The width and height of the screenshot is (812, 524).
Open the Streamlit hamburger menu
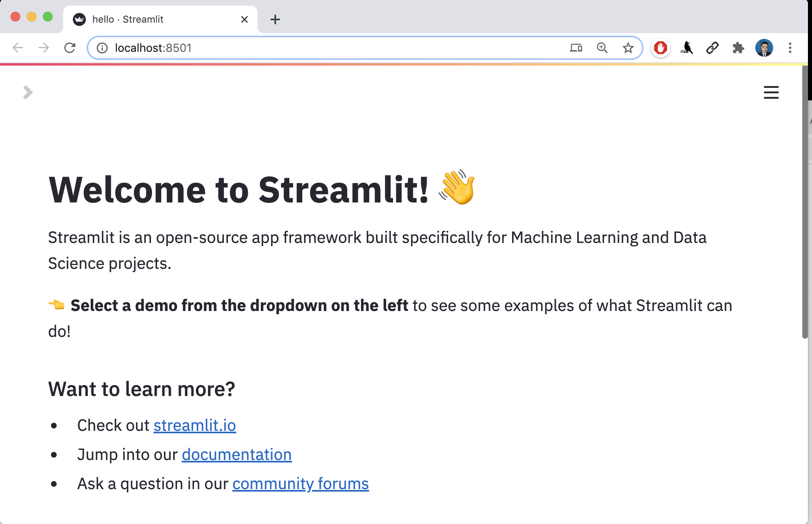(771, 92)
